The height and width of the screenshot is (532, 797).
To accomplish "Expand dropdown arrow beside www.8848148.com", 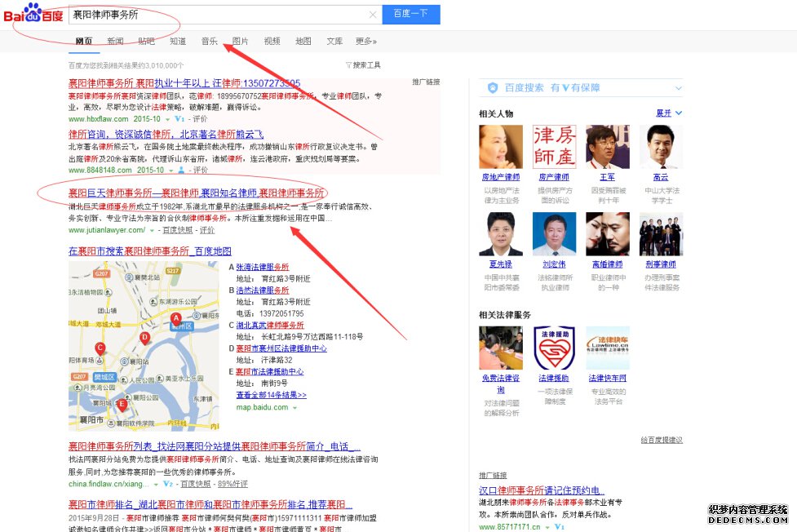I will click(x=171, y=171).
